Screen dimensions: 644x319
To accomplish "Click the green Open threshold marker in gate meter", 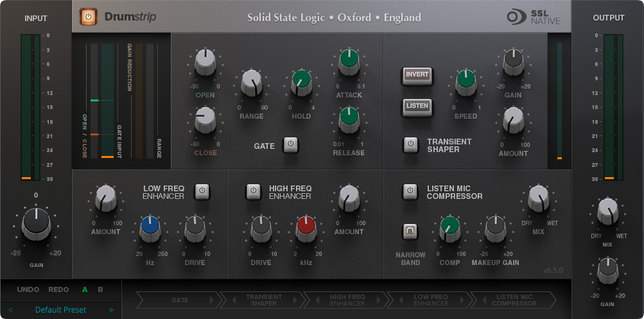I will click(94, 100).
